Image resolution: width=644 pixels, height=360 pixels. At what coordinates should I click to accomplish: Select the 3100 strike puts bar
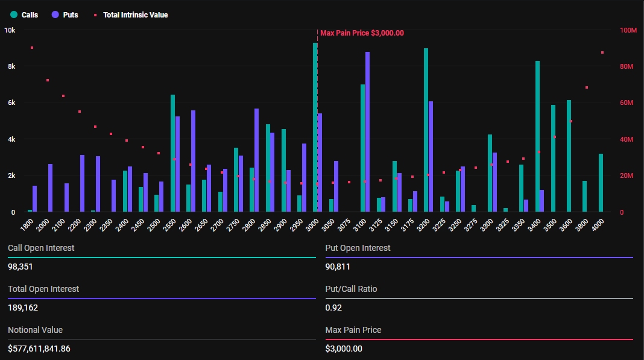[368, 132]
